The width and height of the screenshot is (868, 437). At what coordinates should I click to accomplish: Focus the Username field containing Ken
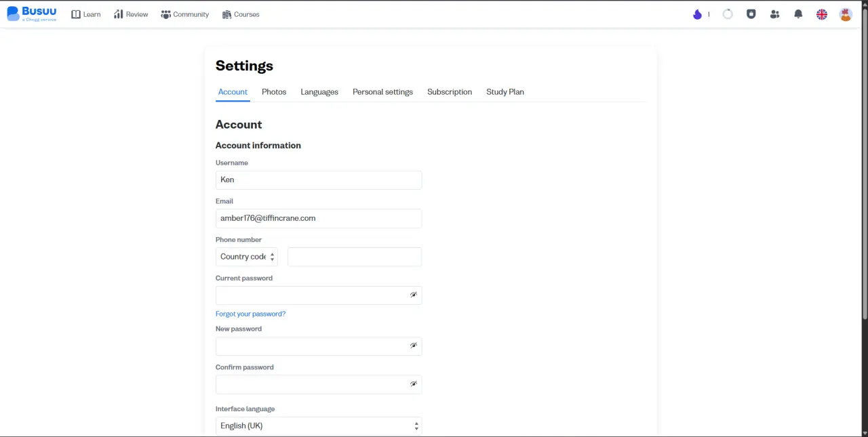319,180
